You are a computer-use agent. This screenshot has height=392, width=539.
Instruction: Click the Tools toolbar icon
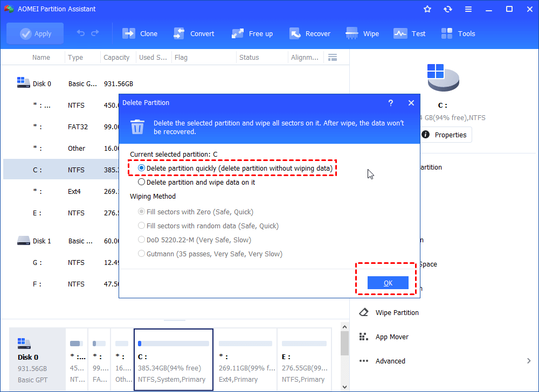[458, 33]
